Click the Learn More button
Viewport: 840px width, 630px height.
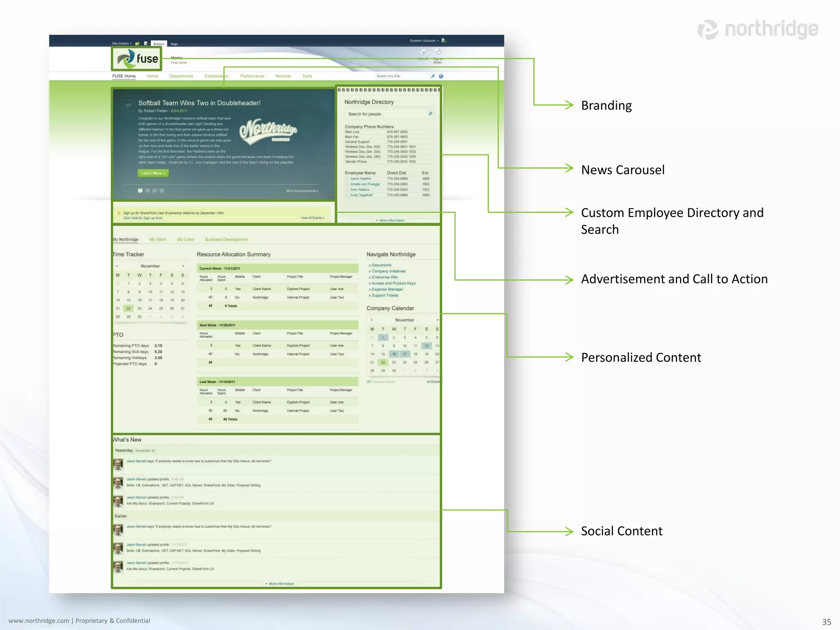coord(153,173)
